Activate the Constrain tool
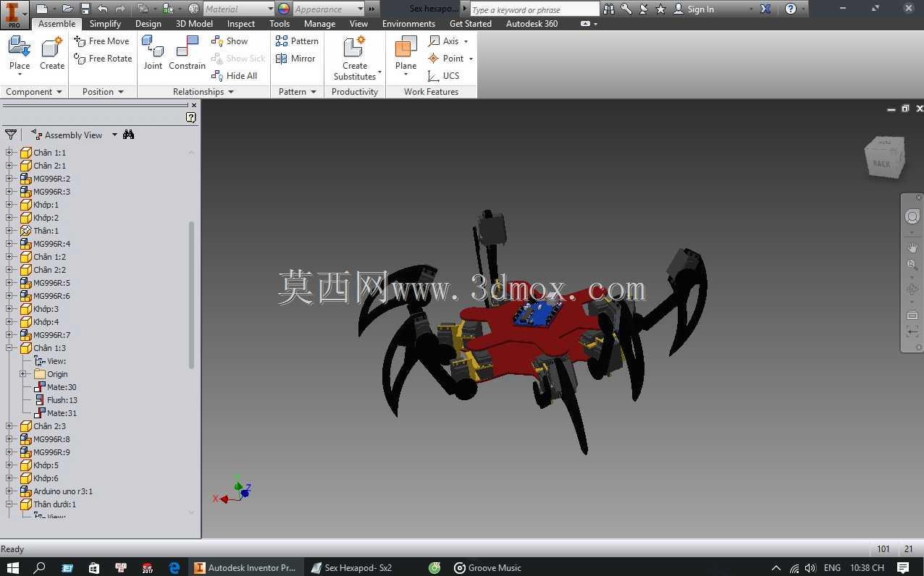The height and width of the screenshot is (576, 924). 187,52
